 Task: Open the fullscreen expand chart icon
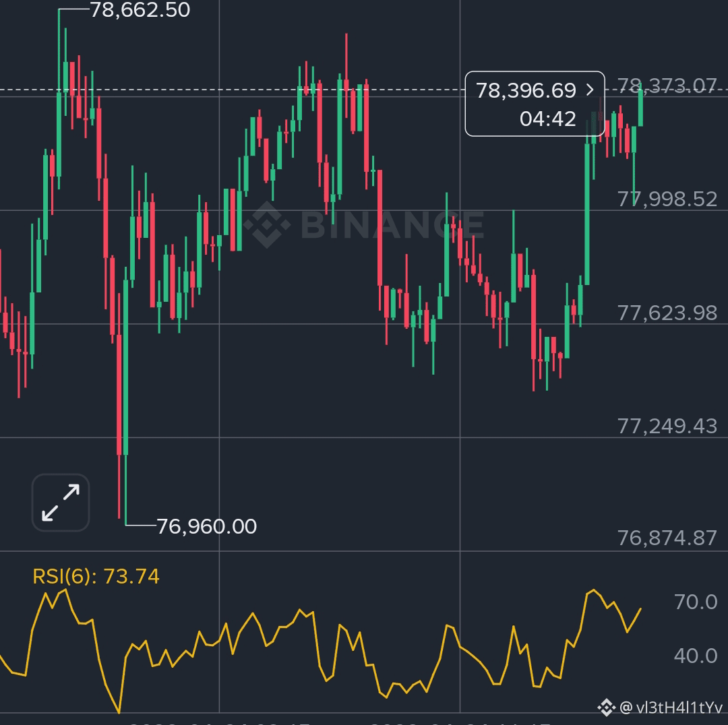point(61,503)
